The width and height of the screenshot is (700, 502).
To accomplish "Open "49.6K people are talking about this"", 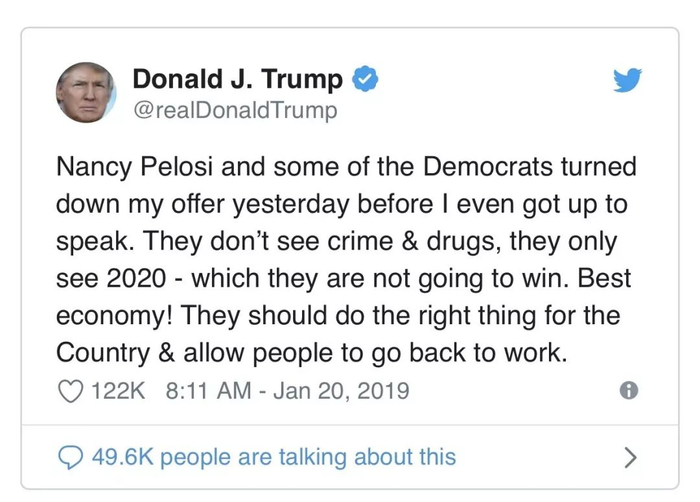I will [273, 457].
